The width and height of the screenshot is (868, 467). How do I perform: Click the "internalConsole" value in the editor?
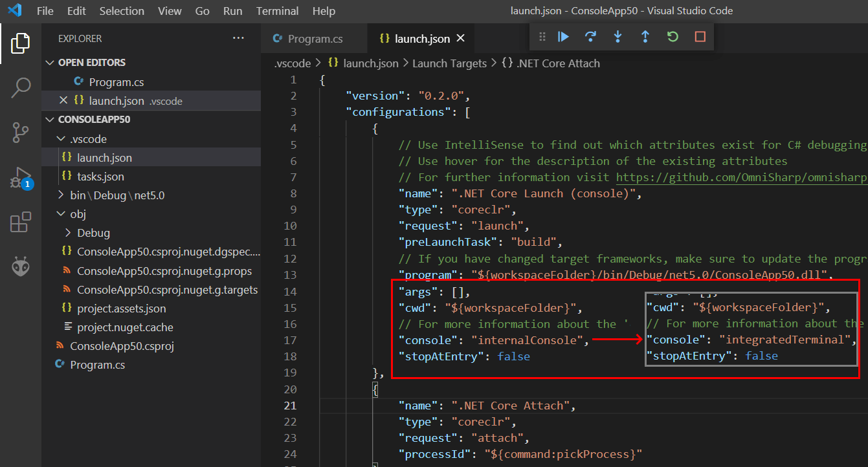pyautogui.click(x=529, y=340)
